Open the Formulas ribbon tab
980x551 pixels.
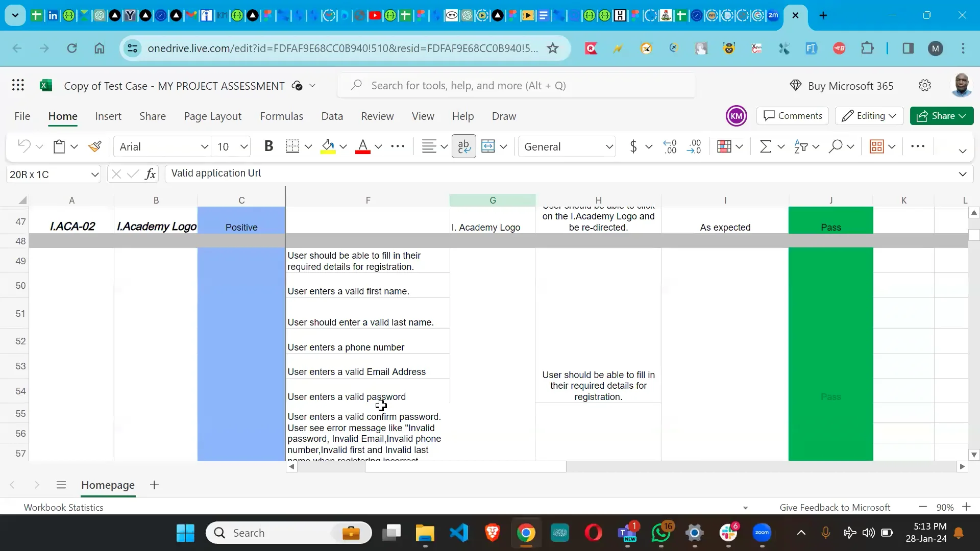click(x=282, y=116)
